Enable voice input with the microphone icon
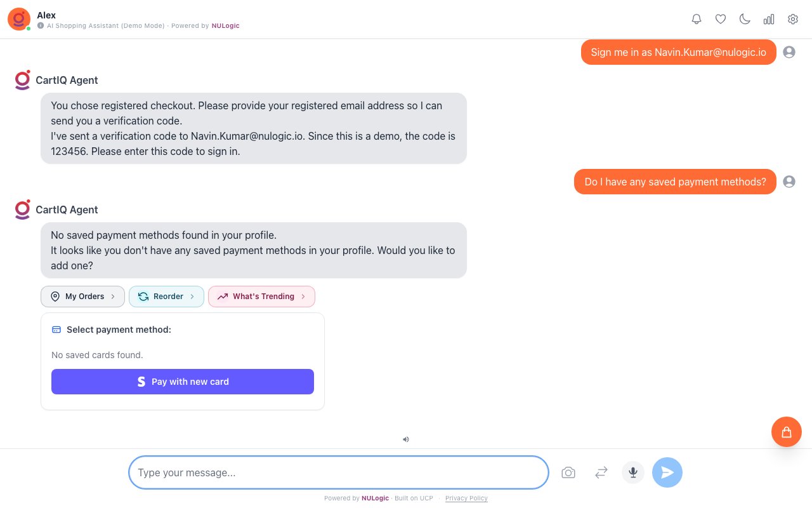Image resolution: width=812 pixels, height=508 pixels. point(632,472)
